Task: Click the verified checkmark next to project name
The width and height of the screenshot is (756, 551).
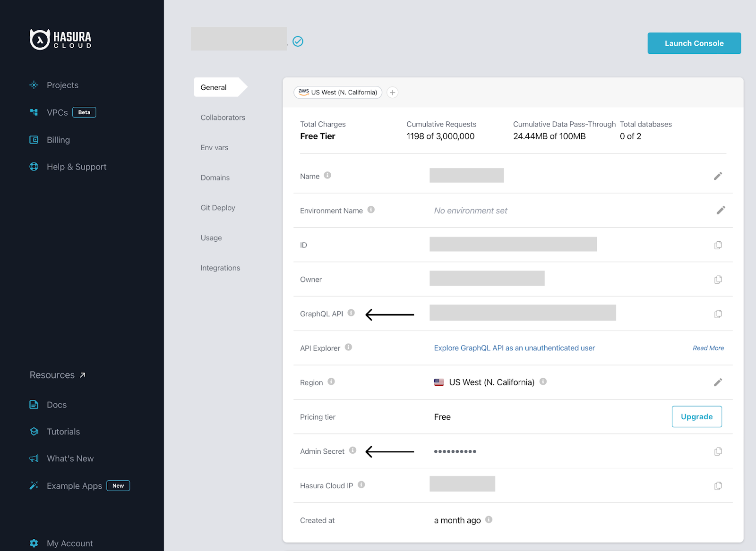Action: coord(298,42)
